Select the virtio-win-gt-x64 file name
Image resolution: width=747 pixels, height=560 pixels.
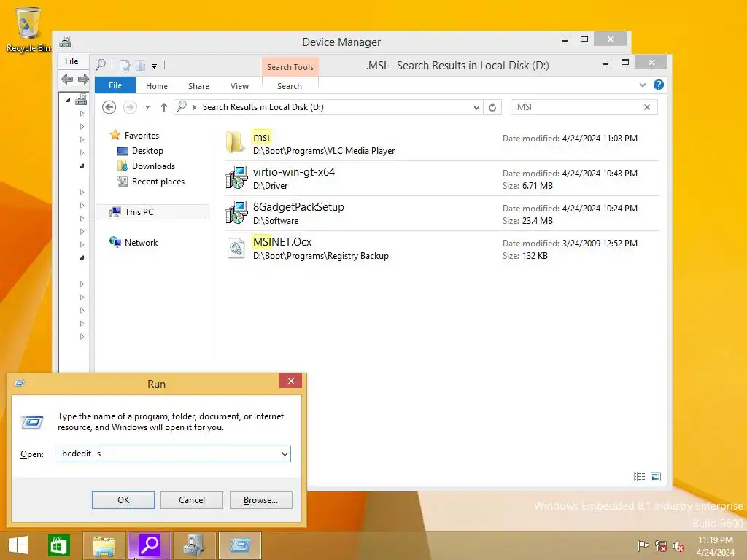click(x=293, y=172)
